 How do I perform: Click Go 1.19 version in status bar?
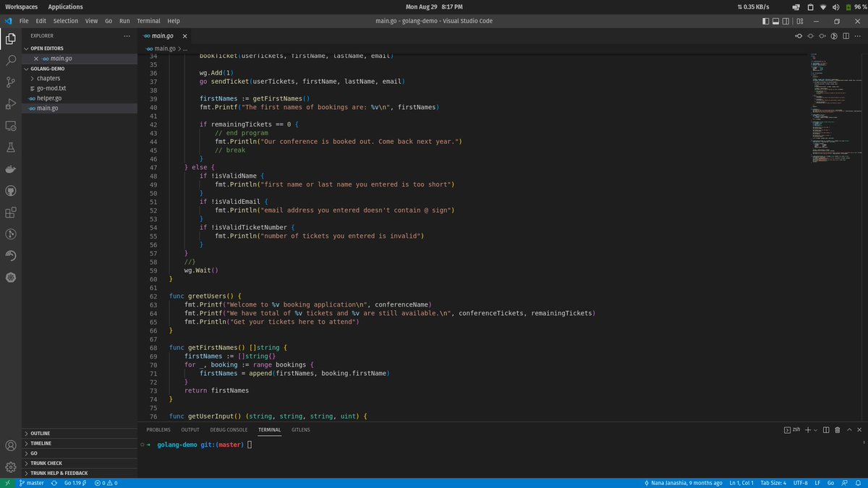click(x=76, y=482)
